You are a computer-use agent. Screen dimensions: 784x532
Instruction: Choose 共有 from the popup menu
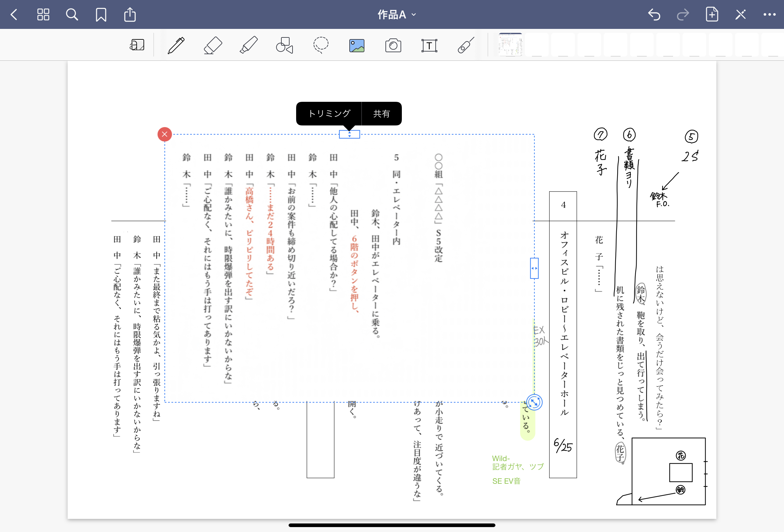click(x=381, y=114)
